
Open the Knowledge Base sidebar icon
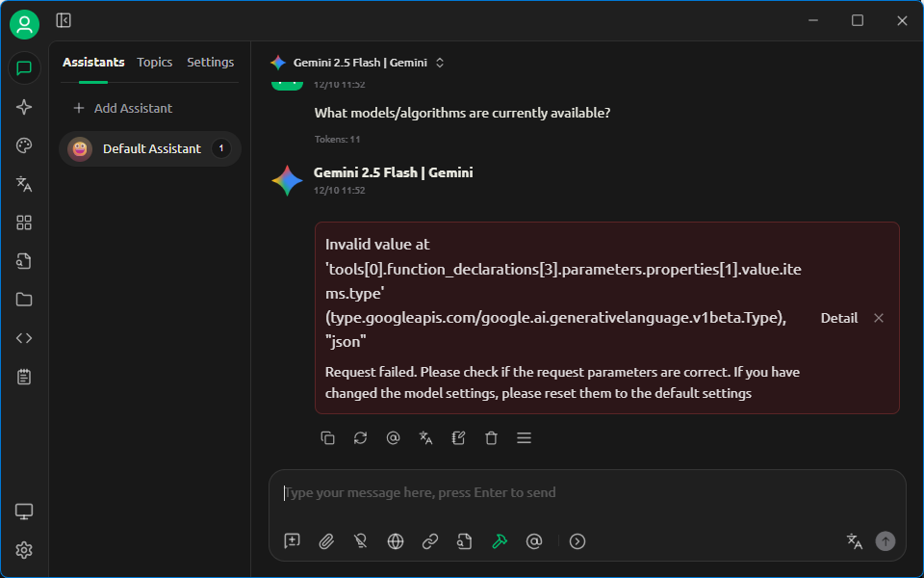pos(24,261)
